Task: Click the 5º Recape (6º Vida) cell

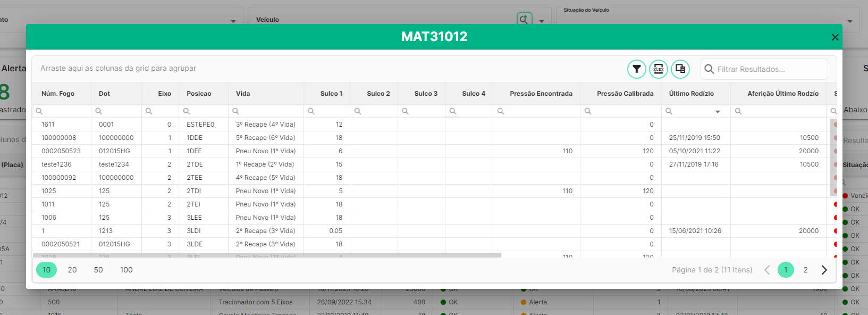Action: [x=266, y=138]
